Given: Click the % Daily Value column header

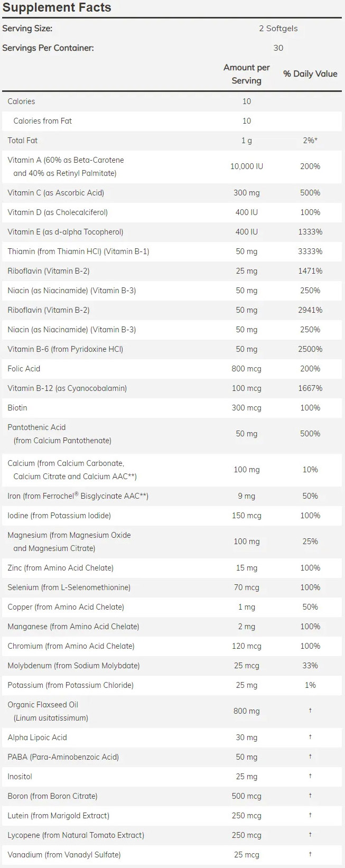Looking at the screenshot, I should coord(310,74).
